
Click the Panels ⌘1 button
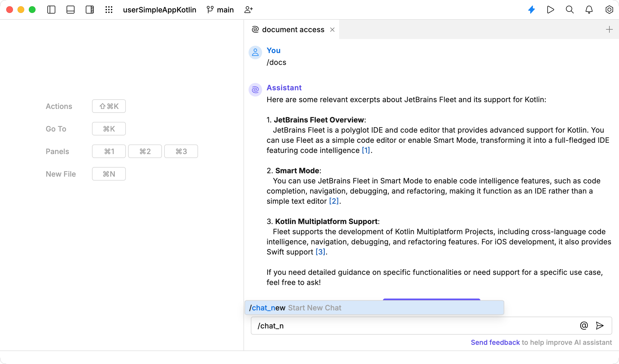point(109,151)
